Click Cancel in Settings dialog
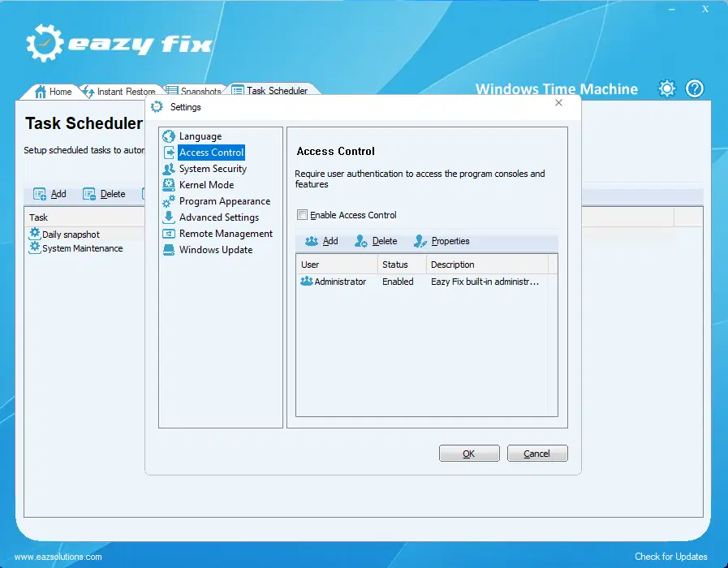The width and height of the screenshot is (728, 568). 536,454
